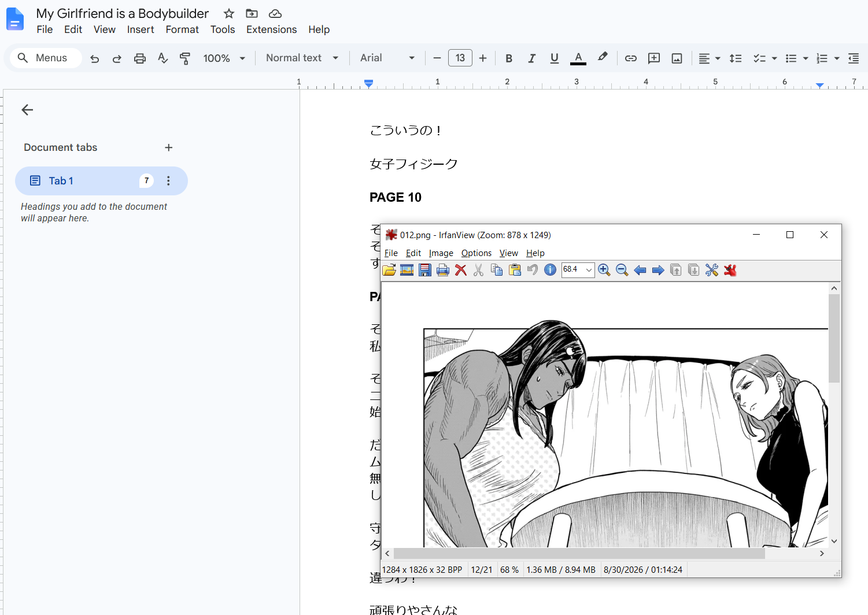868x615 pixels.
Task: Toggle bold formatting in Docs toolbar
Action: click(x=509, y=58)
